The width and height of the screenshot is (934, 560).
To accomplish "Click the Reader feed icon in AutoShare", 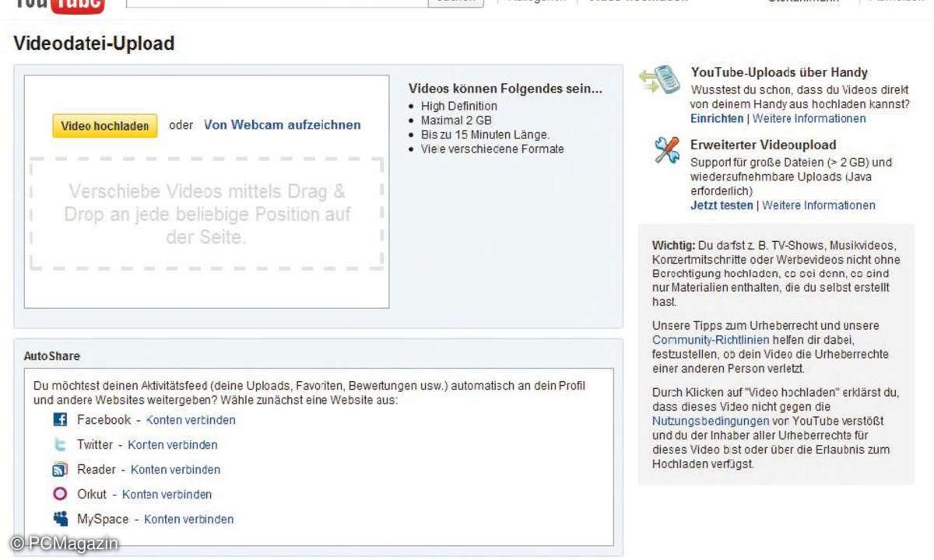I will coord(60,470).
